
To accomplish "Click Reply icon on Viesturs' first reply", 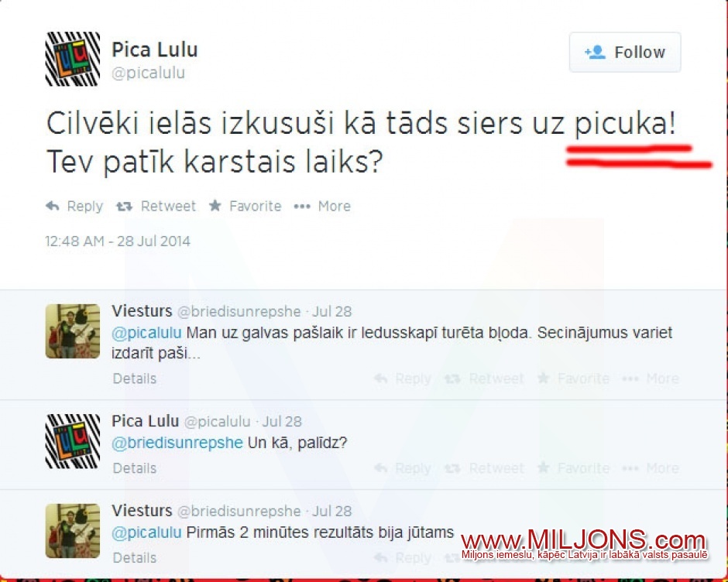I will (x=381, y=378).
